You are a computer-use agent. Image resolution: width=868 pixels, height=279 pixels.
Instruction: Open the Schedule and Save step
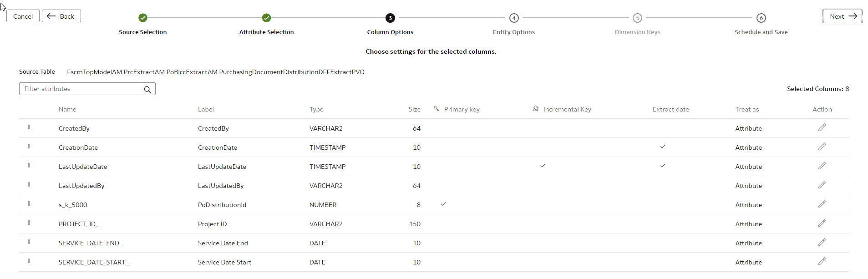pos(761,18)
